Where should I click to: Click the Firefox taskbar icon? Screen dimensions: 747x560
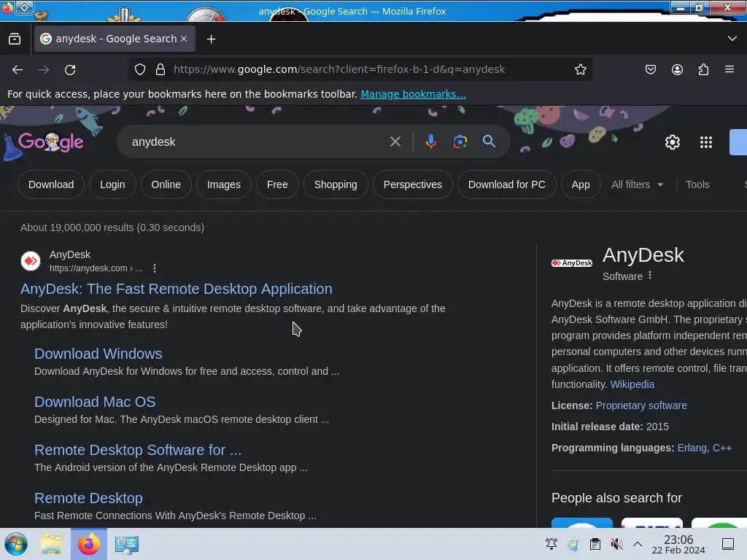(88, 544)
